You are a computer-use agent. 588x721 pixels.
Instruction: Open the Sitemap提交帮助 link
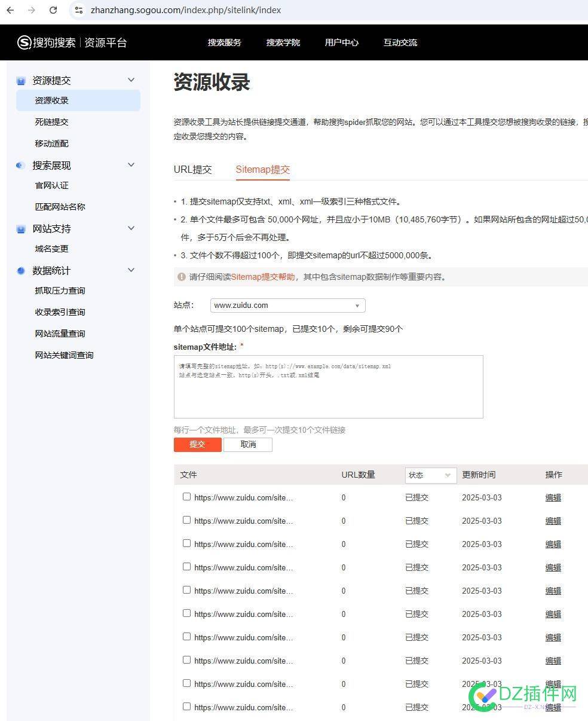tap(263, 277)
